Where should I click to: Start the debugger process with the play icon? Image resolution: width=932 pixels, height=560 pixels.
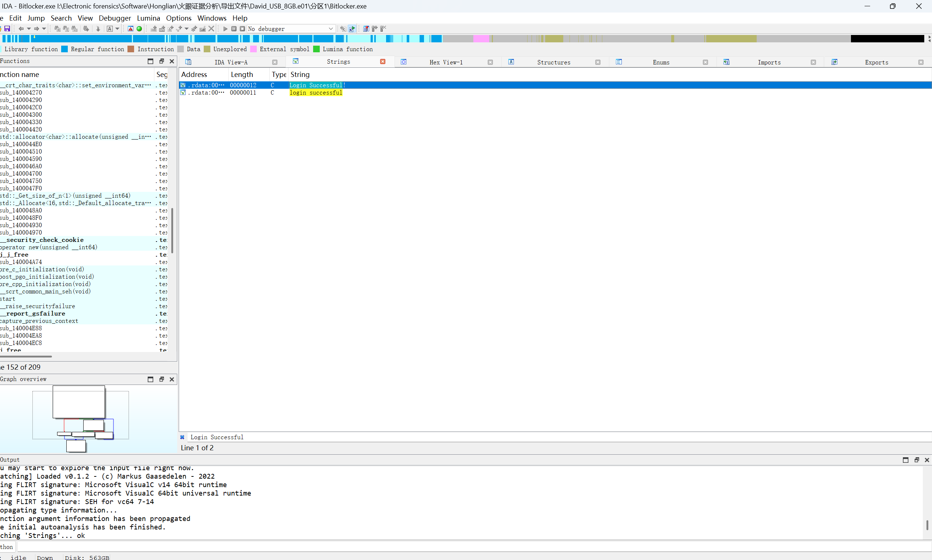(225, 29)
